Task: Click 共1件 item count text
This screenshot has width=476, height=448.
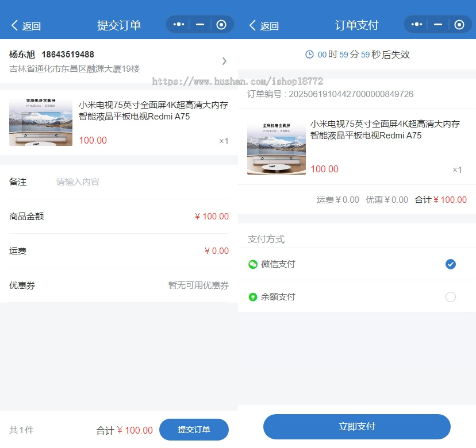Action: (x=21, y=430)
